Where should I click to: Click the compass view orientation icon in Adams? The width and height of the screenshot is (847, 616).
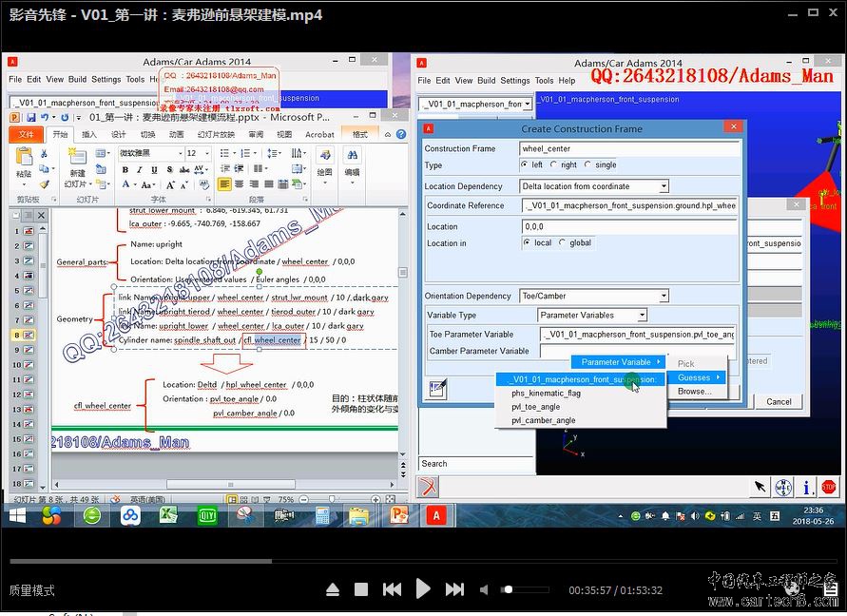pos(783,488)
